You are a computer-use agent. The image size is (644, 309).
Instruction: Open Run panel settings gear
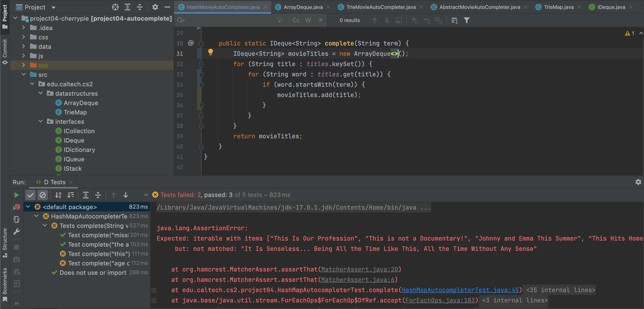(x=638, y=182)
